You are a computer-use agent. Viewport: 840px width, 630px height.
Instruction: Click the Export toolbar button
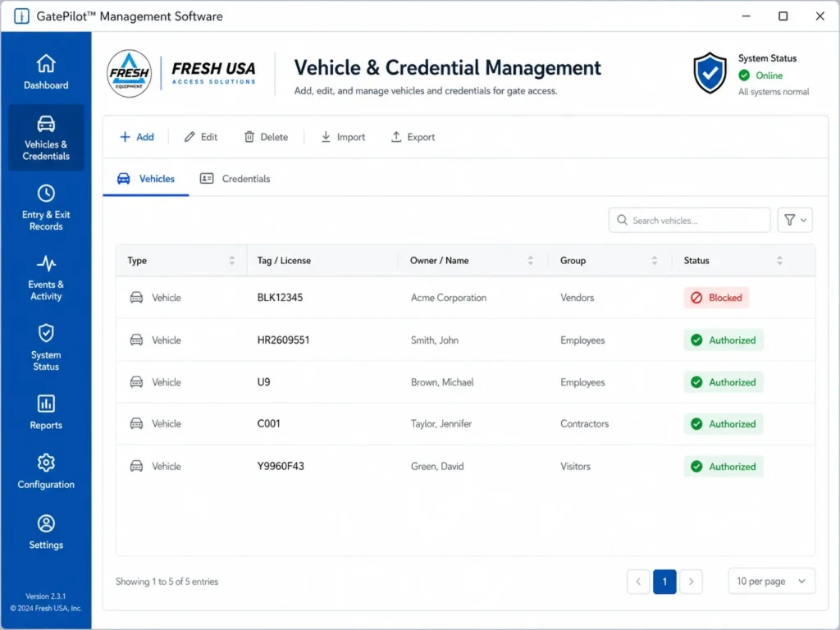click(413, 137)
